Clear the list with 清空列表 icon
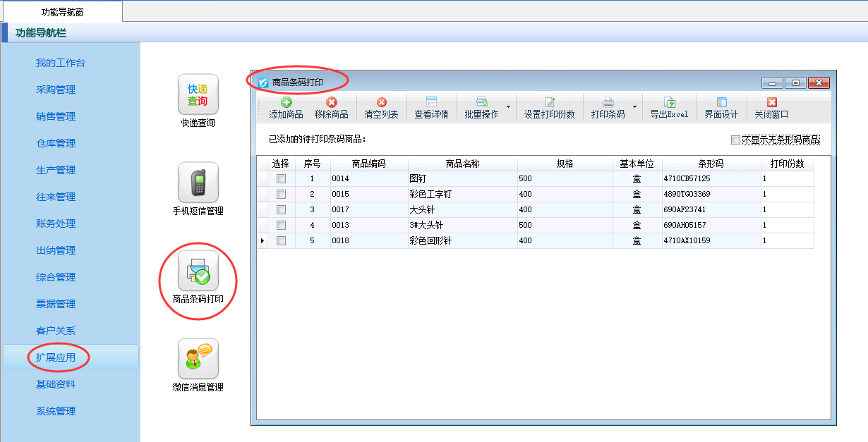Image resolution: width=868 pixels, height=442 pixels. tap(381, 103)
